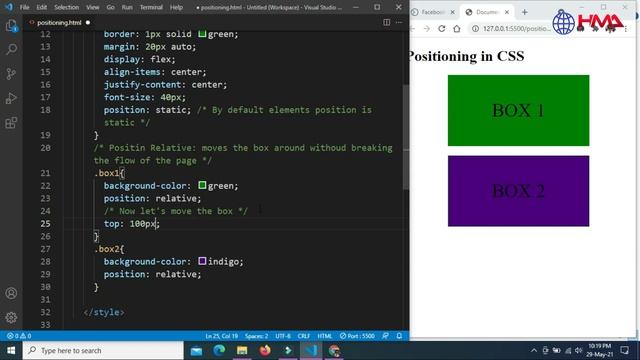The image size is (640, 360).
Task: Launch Firefox from taskbar
Action: (x=265, y=351)
